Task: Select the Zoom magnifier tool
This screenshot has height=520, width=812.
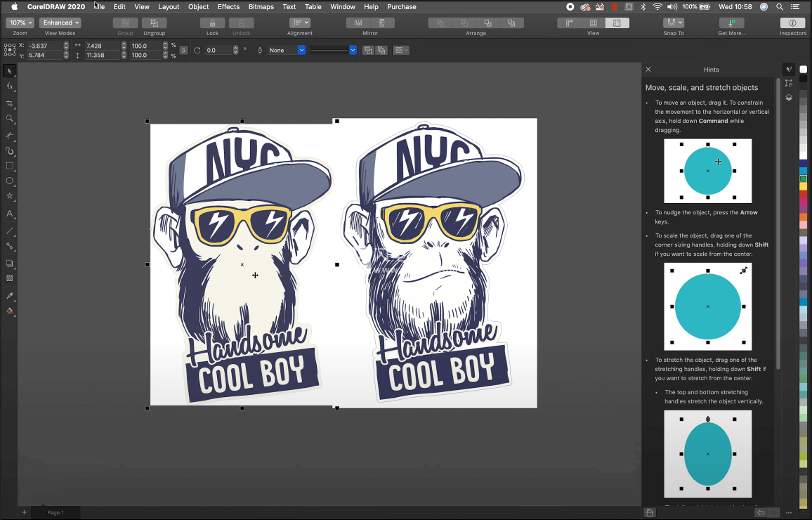Action: pos(10,119)
